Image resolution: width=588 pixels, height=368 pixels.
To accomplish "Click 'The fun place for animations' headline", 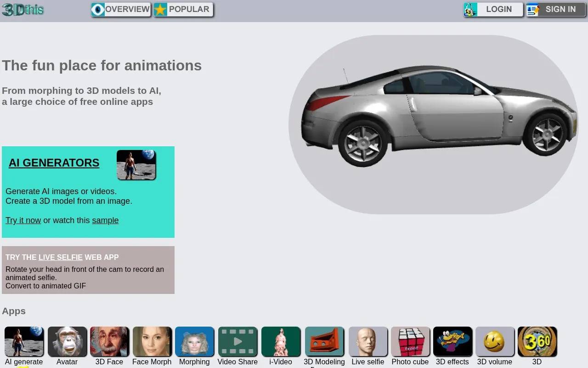I will (x=102, y=65).
